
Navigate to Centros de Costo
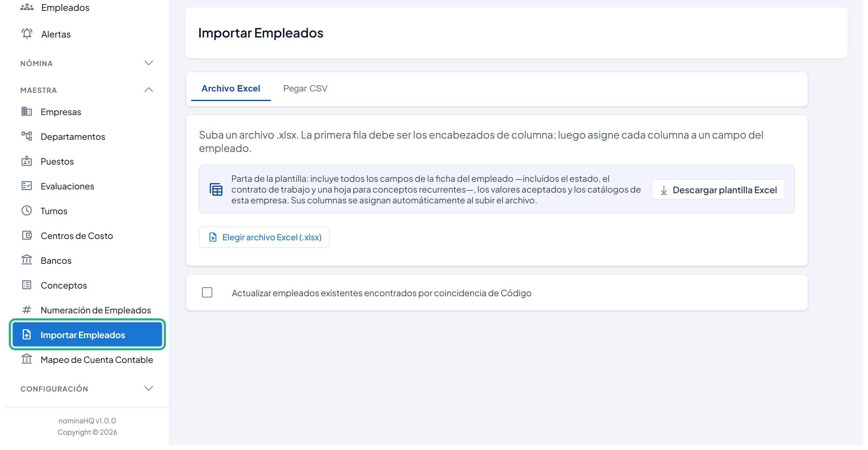point(77,237)
